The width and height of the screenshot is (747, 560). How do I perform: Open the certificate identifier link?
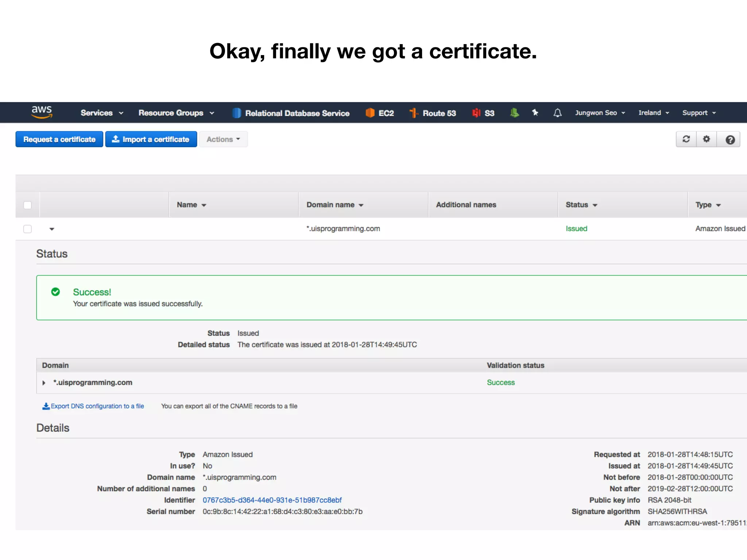coord(272,500)
